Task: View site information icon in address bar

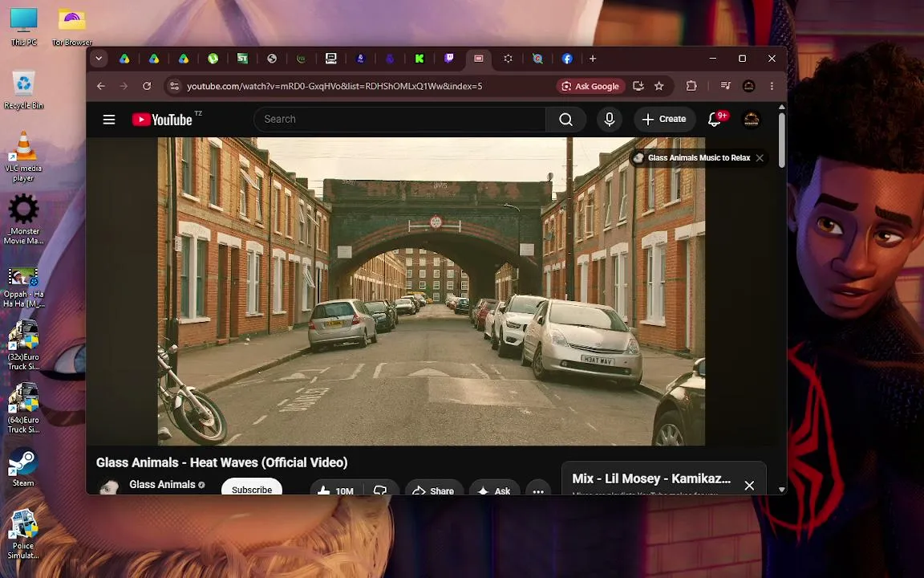Action: click(x=174, y=86)
